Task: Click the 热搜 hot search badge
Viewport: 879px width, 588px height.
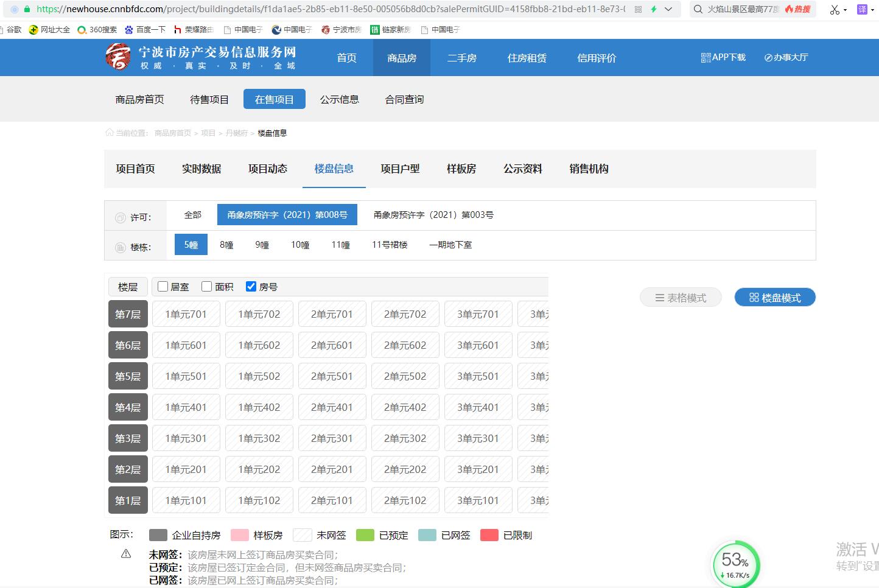Action: 798,9
